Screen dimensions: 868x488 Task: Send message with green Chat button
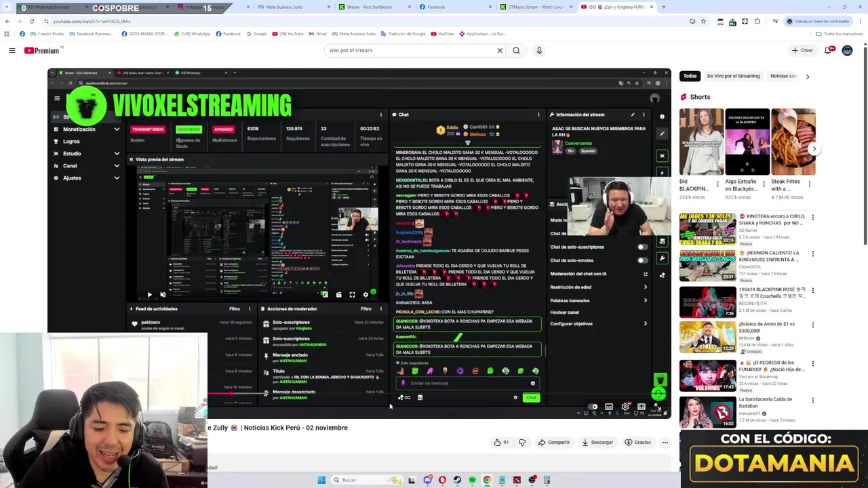pyautogui.click(x=531, y=397)
